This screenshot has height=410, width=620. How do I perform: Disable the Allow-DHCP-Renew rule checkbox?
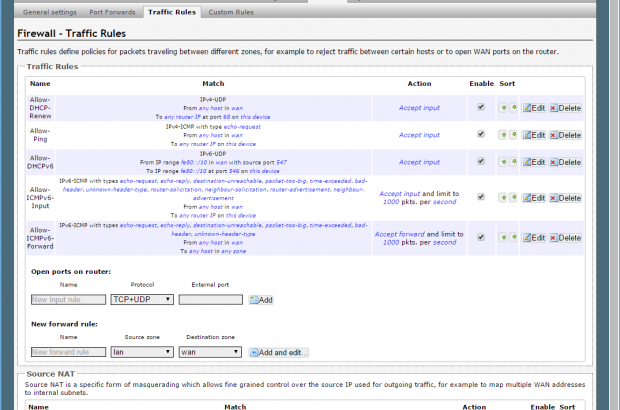tap(481, 106)
